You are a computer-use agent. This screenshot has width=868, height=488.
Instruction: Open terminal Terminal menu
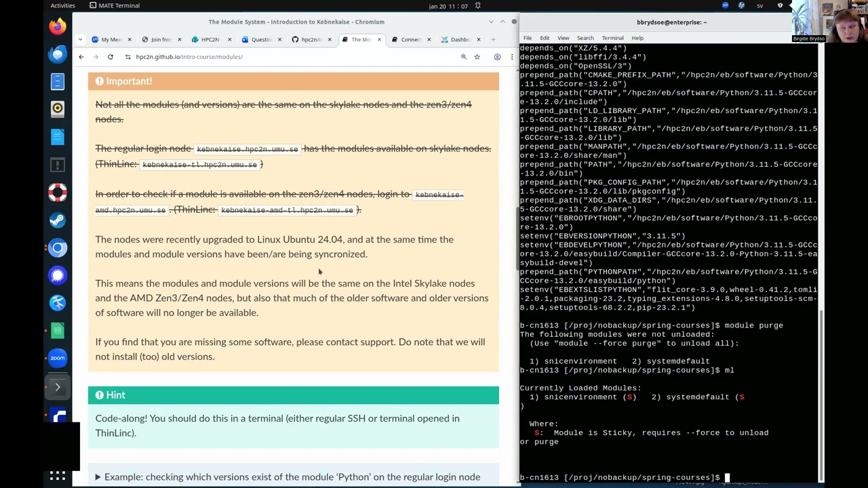tap(612, 38)
